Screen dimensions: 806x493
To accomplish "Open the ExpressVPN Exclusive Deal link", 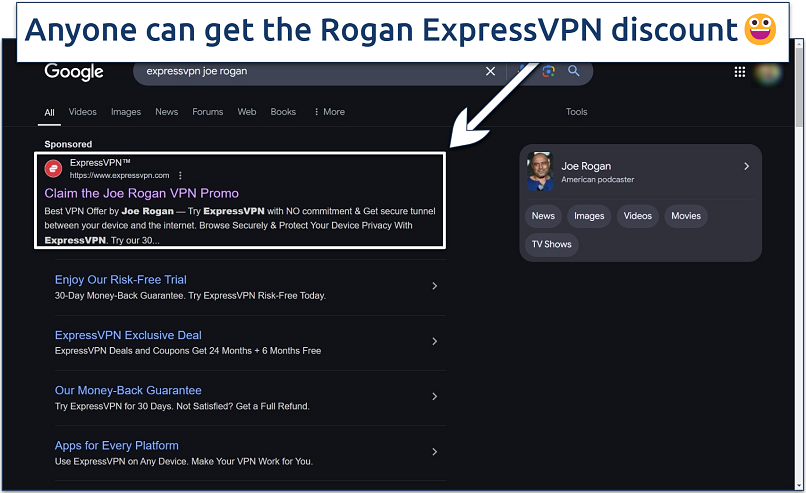I will coord(128,335).
